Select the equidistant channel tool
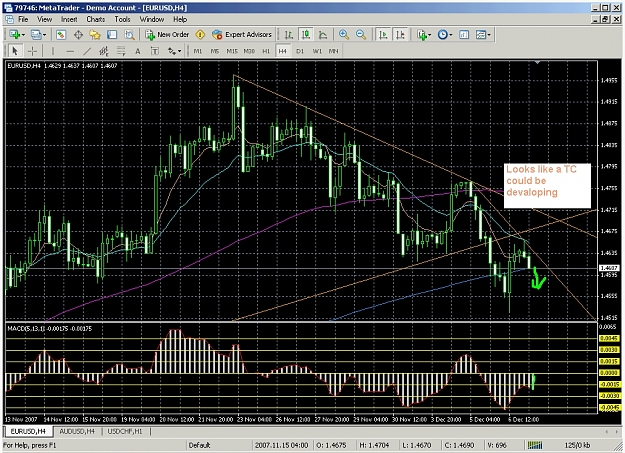 tap(104, 51)
